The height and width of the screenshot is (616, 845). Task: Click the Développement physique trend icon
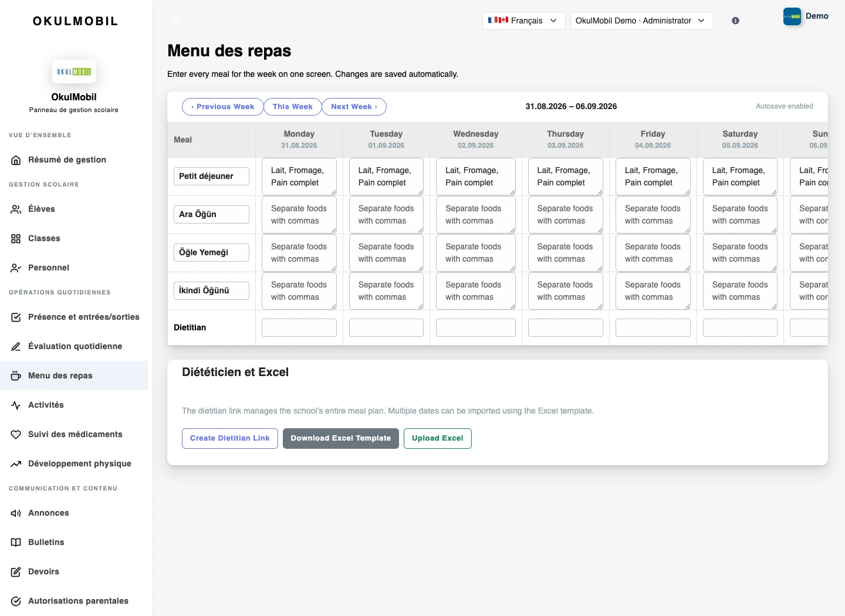click(x=16, y=464)
